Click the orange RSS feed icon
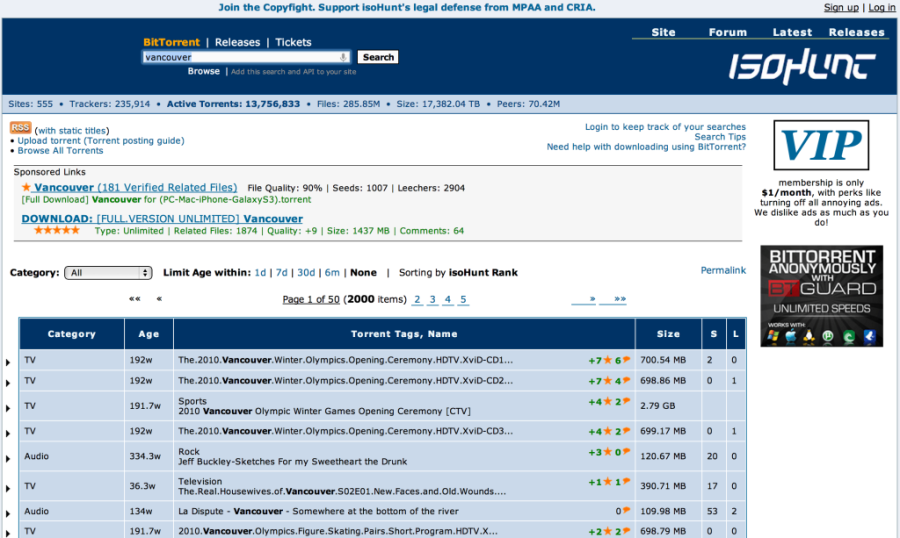The image size is (900, 538). tap(21, 127)
